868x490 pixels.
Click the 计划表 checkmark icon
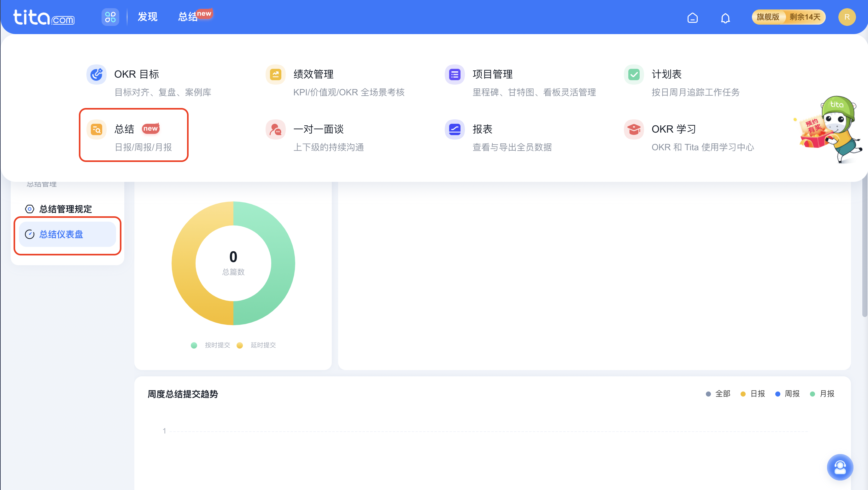coord(634,74)
